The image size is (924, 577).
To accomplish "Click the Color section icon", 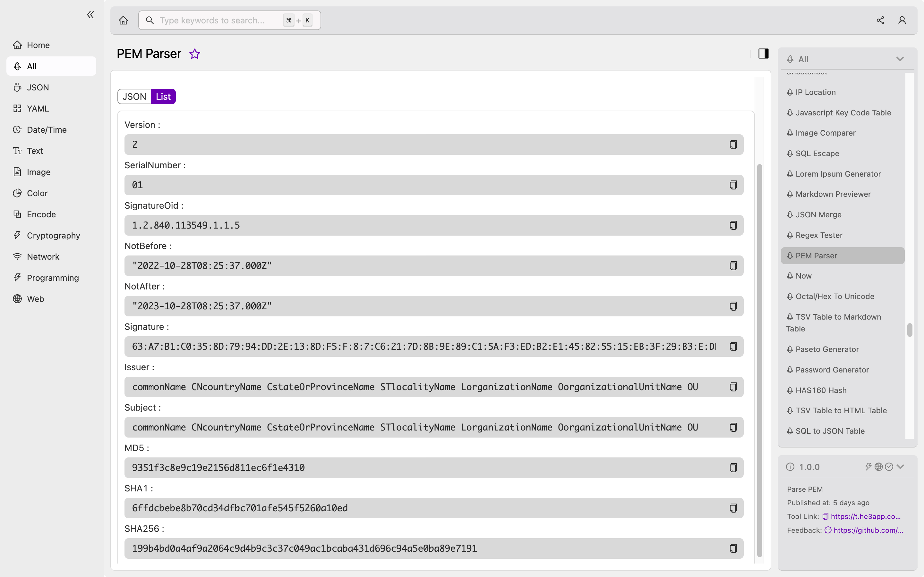I will pos(17,193).
